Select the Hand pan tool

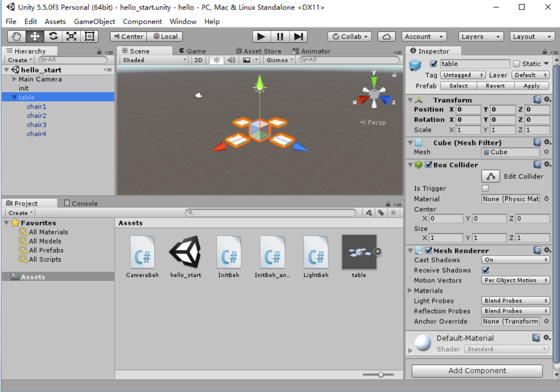(x=16, y=36)
